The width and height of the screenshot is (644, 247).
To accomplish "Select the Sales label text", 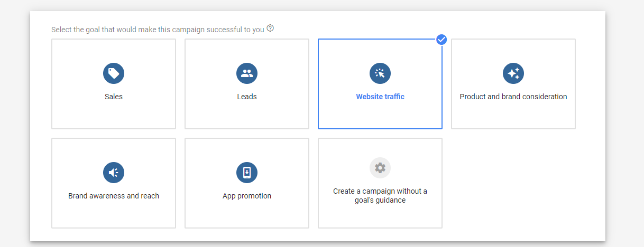I will point(114,97).
